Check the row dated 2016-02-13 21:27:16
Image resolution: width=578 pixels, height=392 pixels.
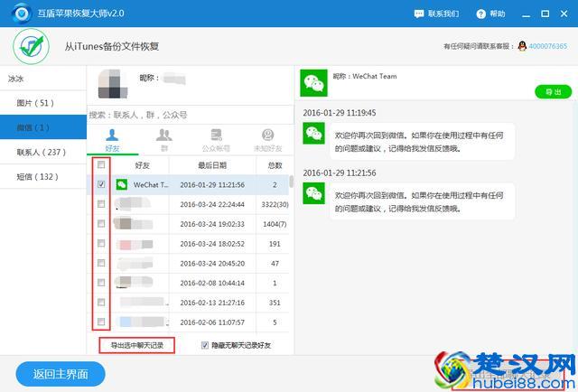point(101,303)
